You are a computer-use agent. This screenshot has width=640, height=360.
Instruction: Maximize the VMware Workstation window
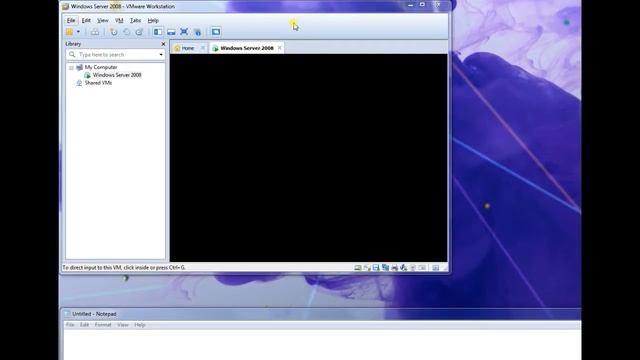click(422, 5)
